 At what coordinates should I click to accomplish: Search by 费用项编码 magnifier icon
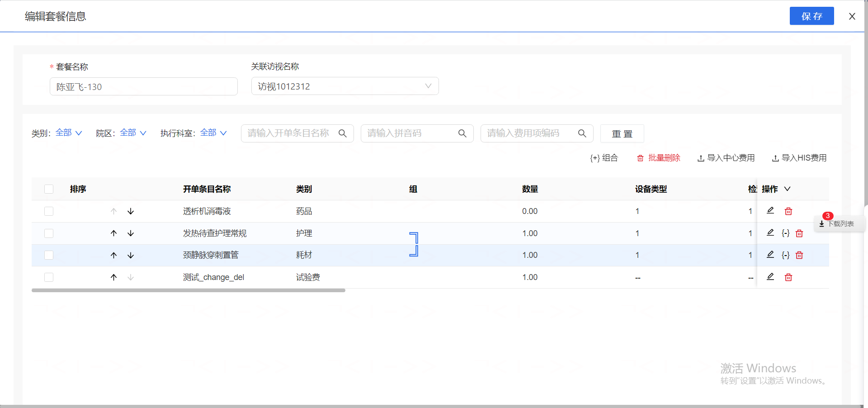point(582,133)
